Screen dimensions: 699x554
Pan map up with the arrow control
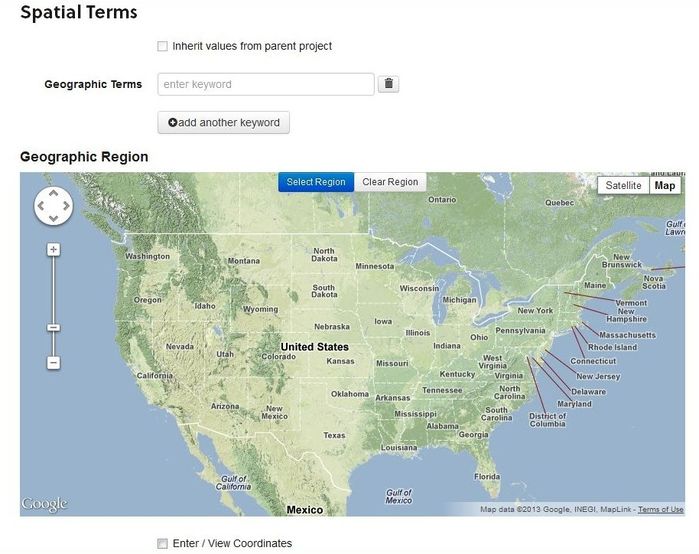coord(53,193)
